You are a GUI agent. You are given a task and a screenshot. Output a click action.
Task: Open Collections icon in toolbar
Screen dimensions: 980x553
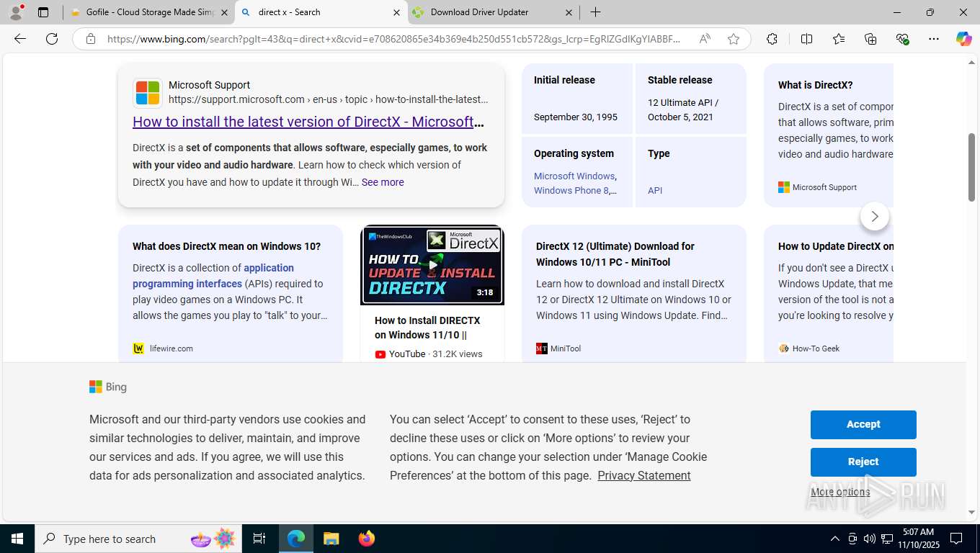point(870,39)
